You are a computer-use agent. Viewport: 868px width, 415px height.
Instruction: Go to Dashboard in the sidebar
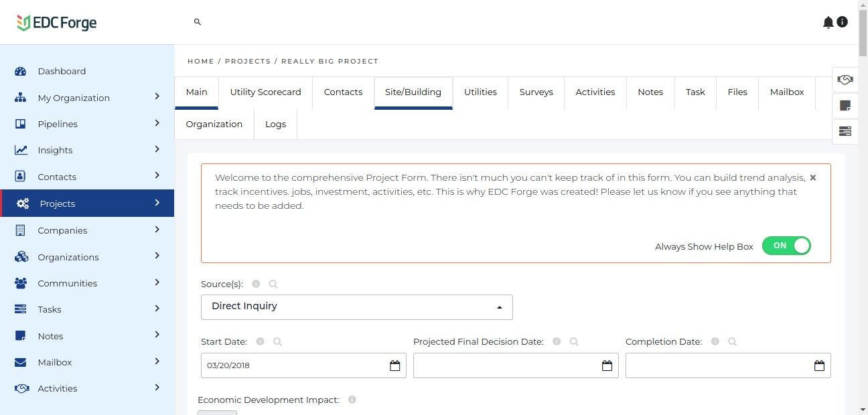(x=62, y=72)
